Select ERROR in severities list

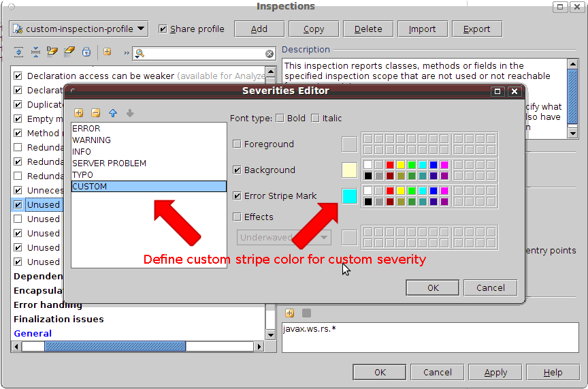tap(149, 128)
